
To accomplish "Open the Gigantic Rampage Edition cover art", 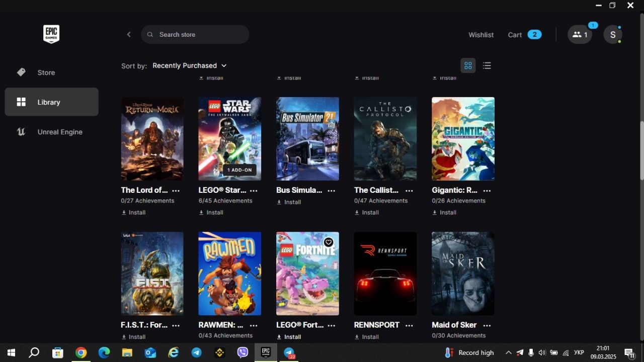I will (463, 138).
